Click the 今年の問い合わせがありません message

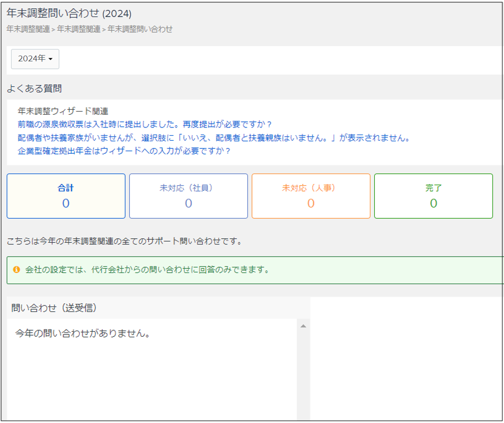click(83, 333)
